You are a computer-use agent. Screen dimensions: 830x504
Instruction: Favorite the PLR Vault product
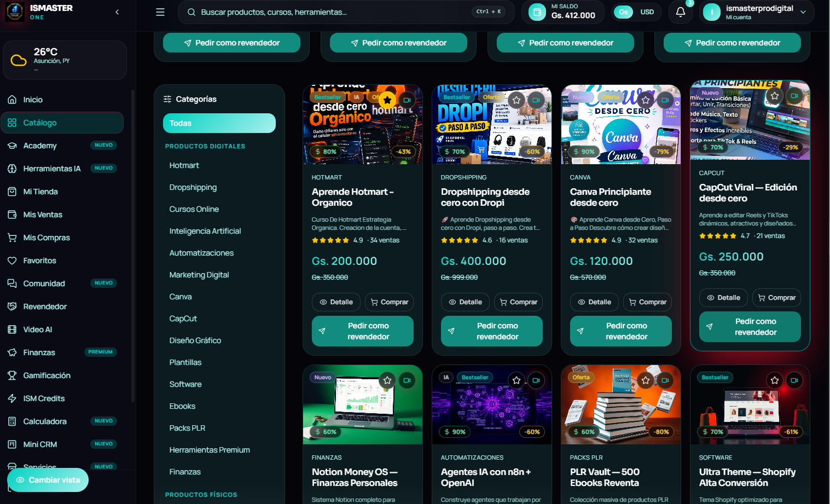click(x=646, y=380)
